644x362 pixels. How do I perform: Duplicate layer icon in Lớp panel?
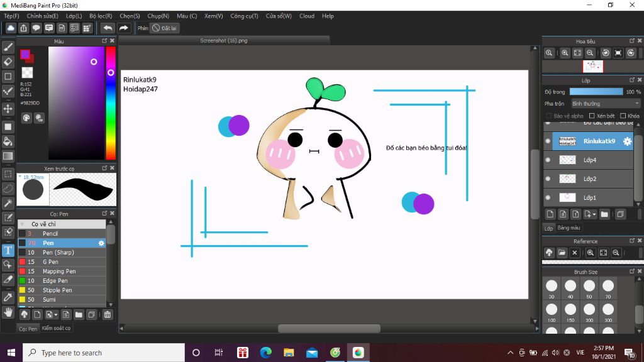(x=620, y=214)
